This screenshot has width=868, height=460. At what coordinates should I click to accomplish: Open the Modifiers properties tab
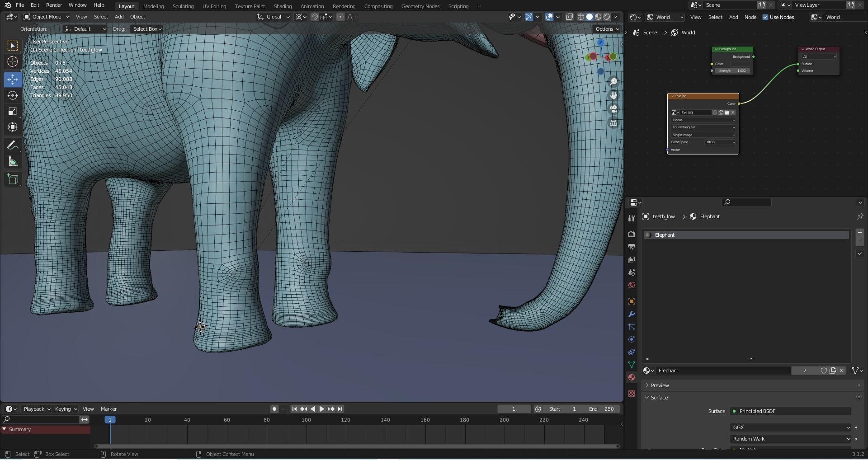[x=632, y=314]
